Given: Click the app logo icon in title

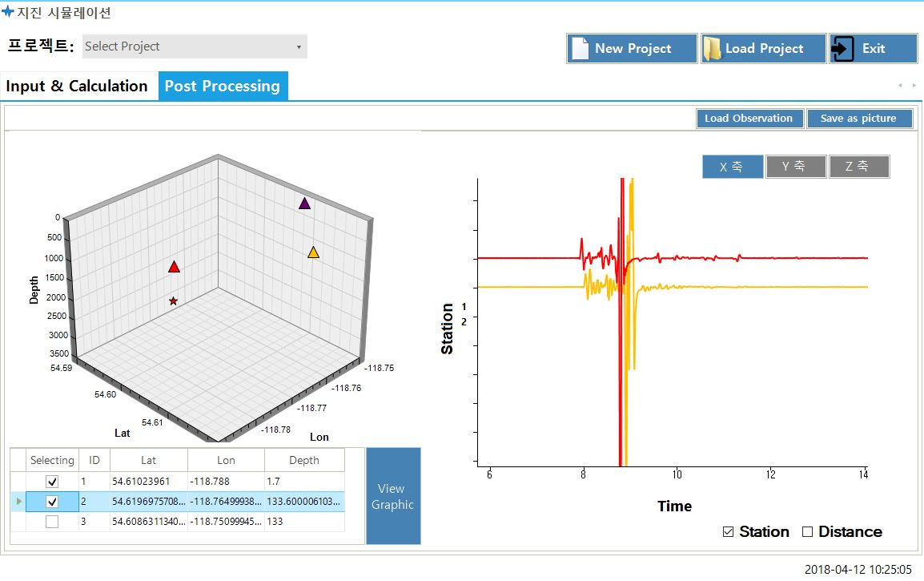Looking at the screenshot, I should click(8, 13).
